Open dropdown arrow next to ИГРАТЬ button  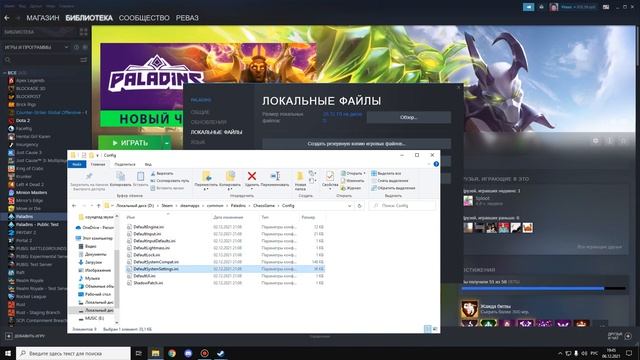[167, 143]
